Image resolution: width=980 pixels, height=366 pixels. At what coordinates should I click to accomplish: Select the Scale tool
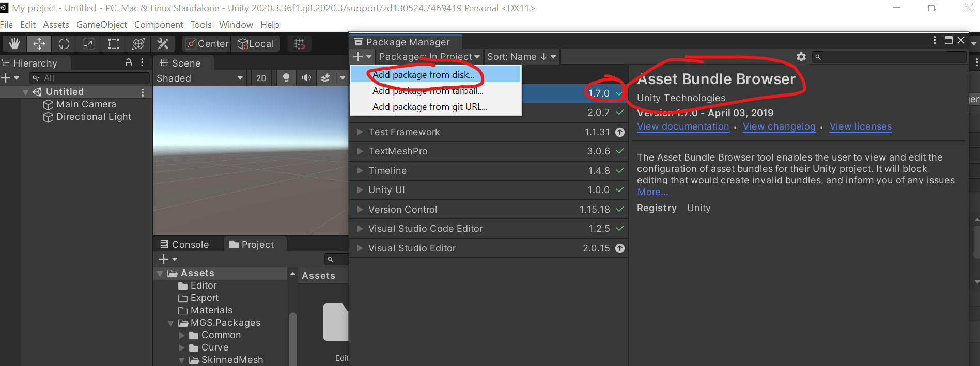[89, 44]
